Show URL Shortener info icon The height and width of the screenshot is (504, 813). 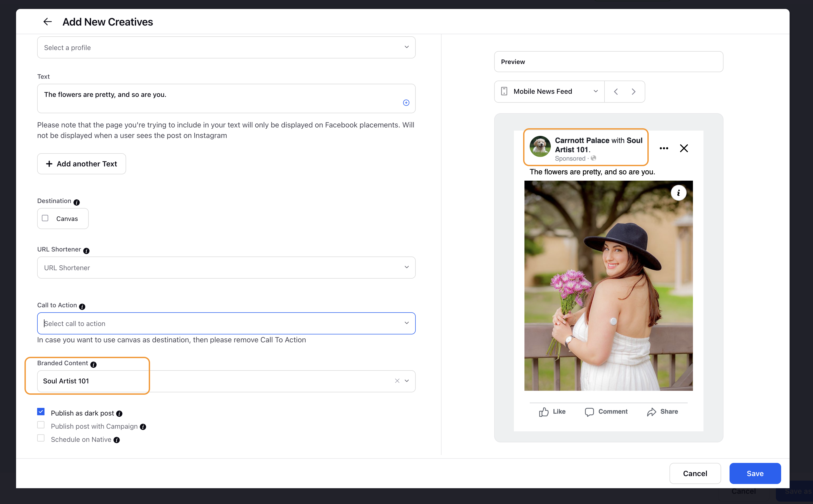[x=86, y=251]
